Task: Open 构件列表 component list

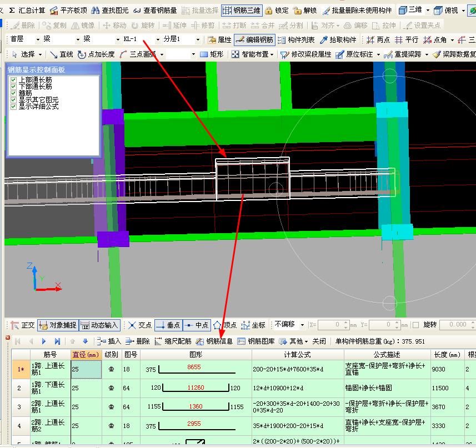Action: click(x=296, y=40)
